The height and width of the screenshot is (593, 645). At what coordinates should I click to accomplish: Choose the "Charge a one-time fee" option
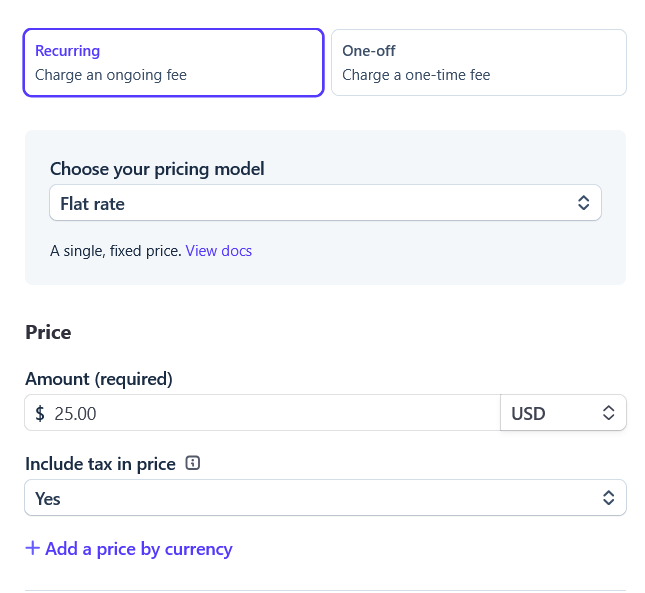(416, 75)
